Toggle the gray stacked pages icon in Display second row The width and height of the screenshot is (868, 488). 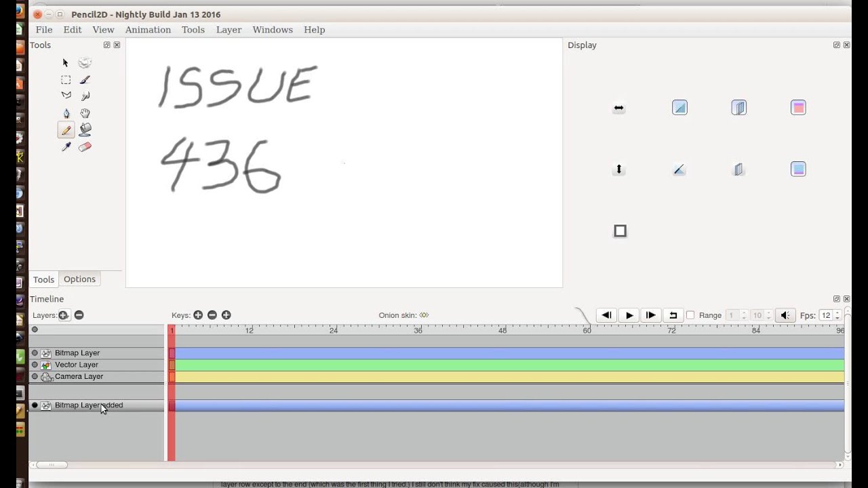[739, 169]
